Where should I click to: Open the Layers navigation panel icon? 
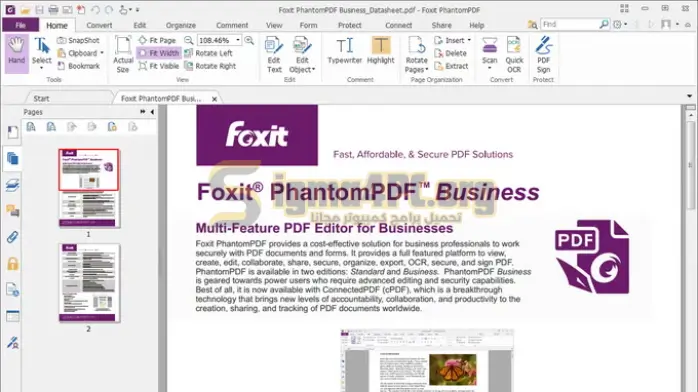point(12,185)
